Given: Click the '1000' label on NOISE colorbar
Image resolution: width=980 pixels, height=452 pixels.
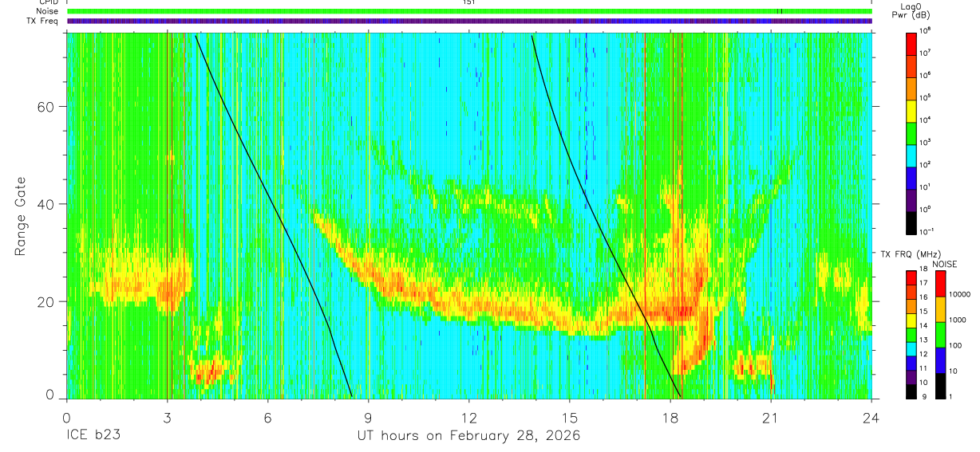Looking at the screenshot, I should tap(957, 320).
